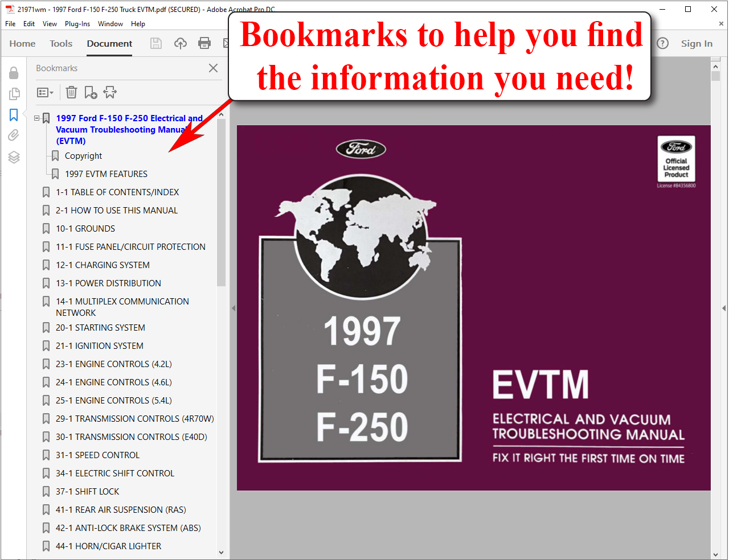Click document view scroll up arrow
Screen dimensions: 729x560
pyautogui.click(x=716, y=67)
